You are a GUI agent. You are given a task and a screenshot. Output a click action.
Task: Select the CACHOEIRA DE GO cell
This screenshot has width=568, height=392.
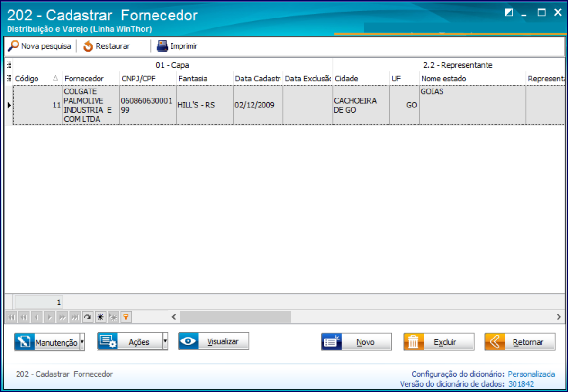pos(361,105)
